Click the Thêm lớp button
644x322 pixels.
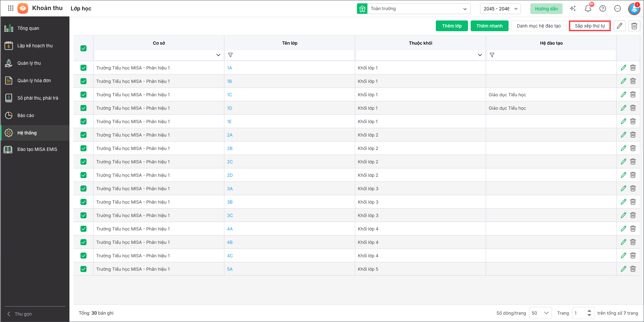[x=452, y=26]
